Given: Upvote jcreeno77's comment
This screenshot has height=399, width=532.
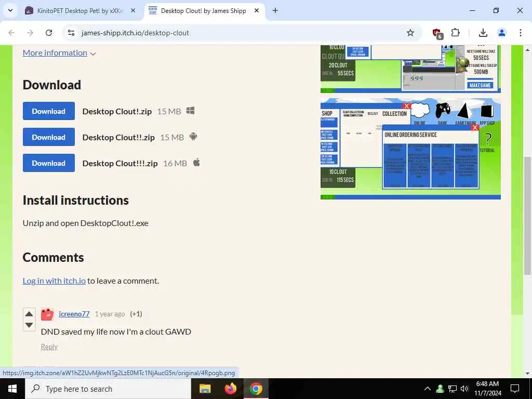Looking at the screenshot, I should click(29, 314).
